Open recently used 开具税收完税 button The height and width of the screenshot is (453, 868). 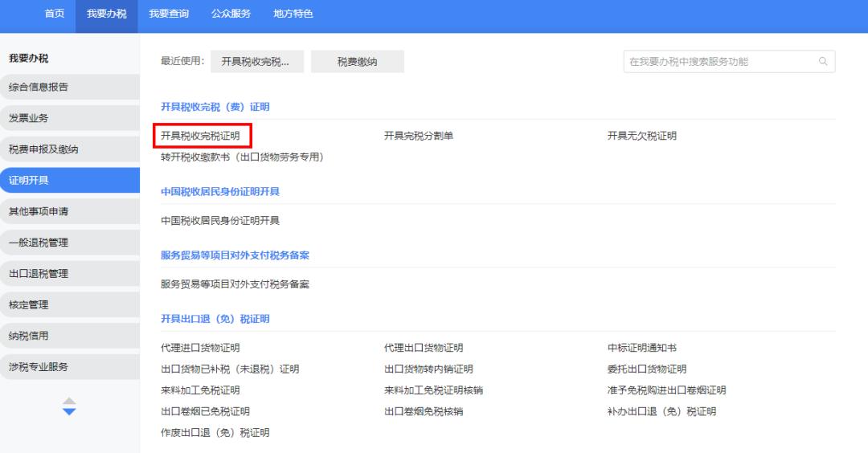[x=255, y=62]
